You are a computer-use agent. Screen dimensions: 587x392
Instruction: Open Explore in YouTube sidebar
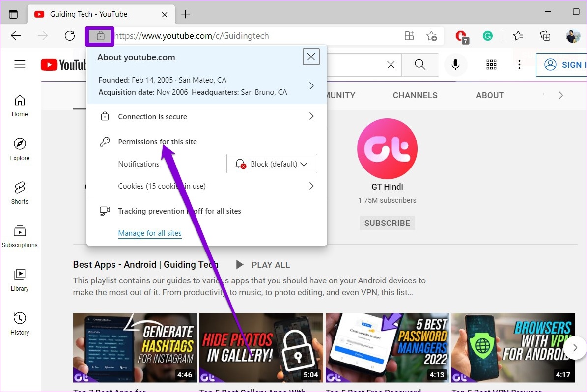click(20, 149)
